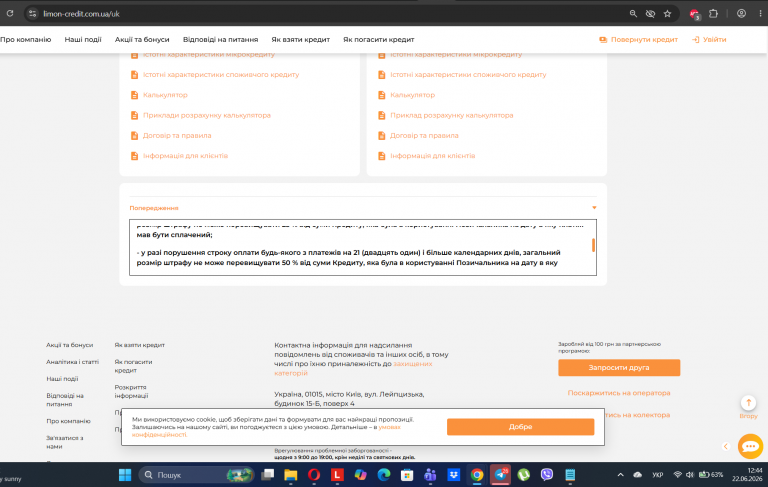Screen dimensions: 768x487
Task: Switch input language via УКР indicator
Action: coord(657,475)
